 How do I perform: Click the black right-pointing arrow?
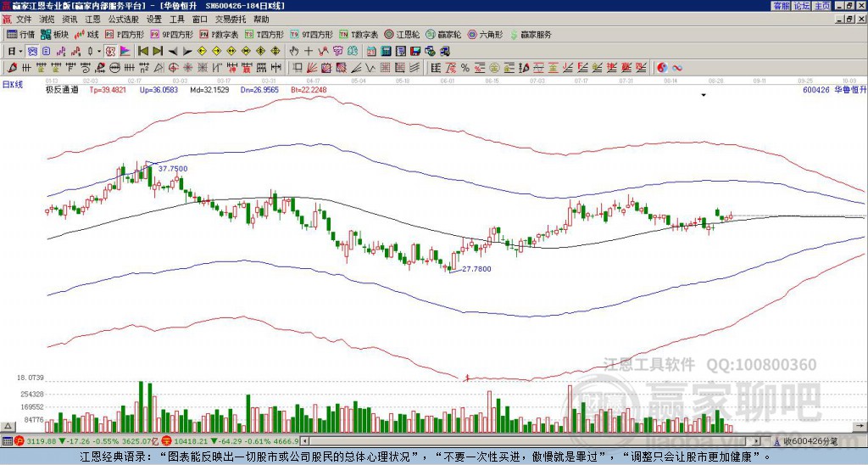(187, 52)
